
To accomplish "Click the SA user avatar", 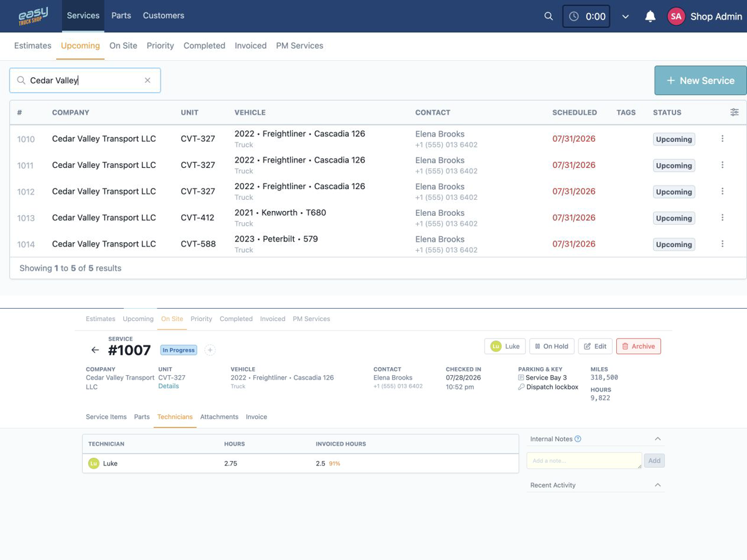I will tap(676, 16).
